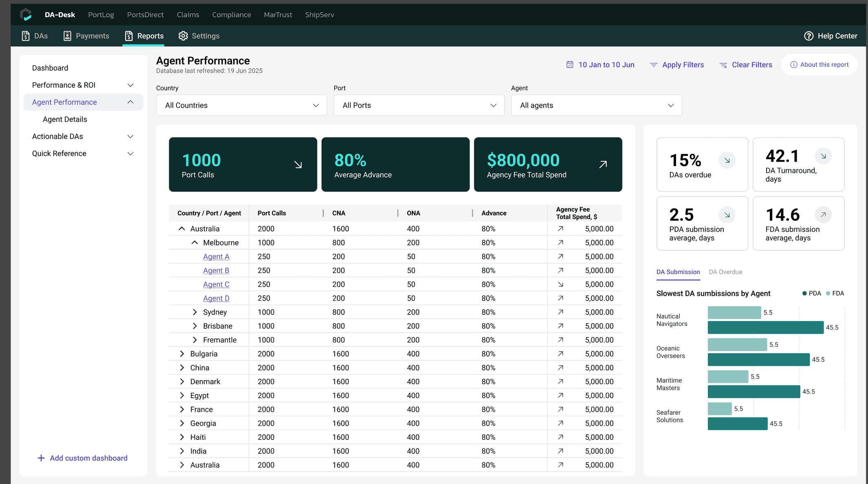Open the All agents dropdown
868x484 pixels.
pos(596,106)
